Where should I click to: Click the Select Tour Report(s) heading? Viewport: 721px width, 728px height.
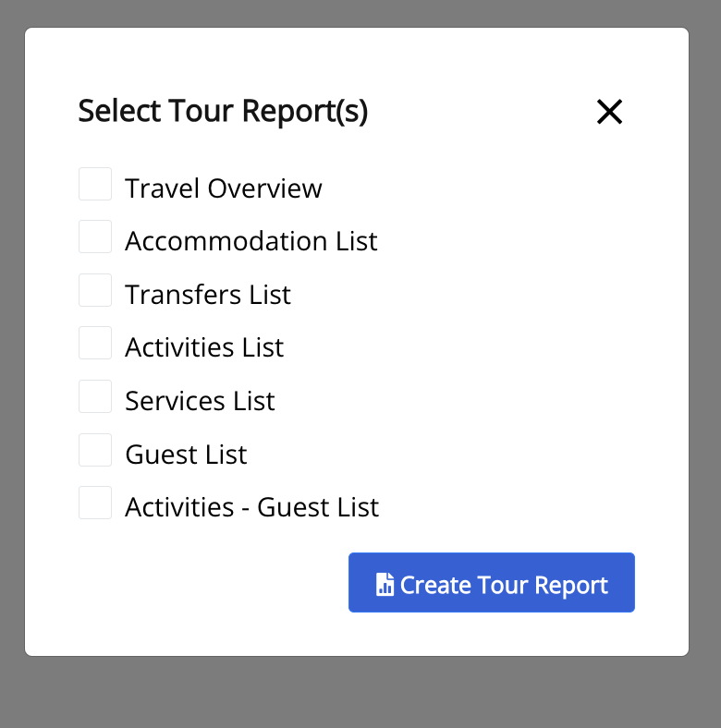click(223, 112)
